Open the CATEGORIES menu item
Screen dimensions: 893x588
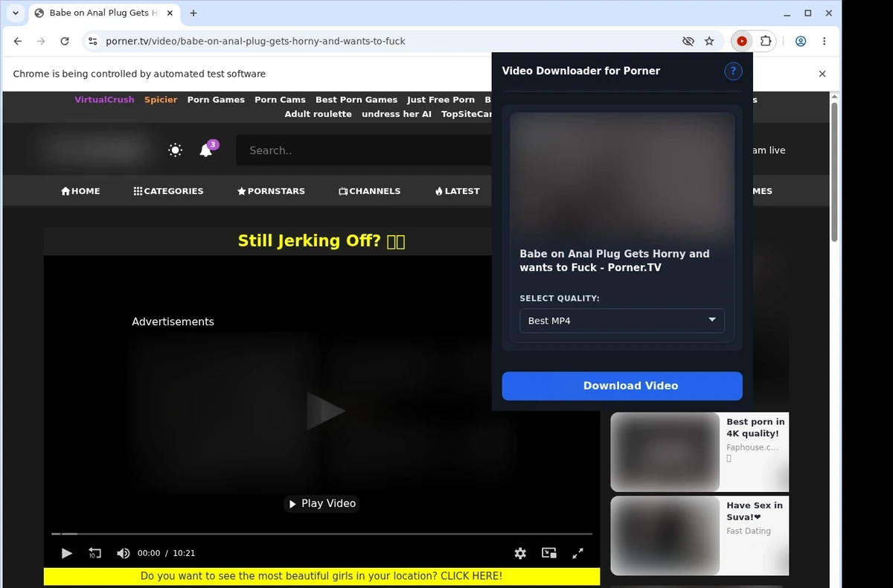pos(168,191)
